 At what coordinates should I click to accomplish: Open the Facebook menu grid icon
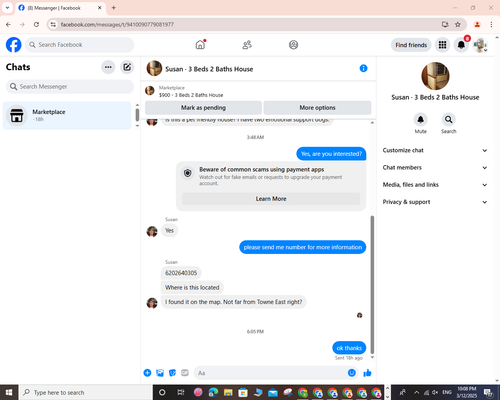tap(442, 45)
